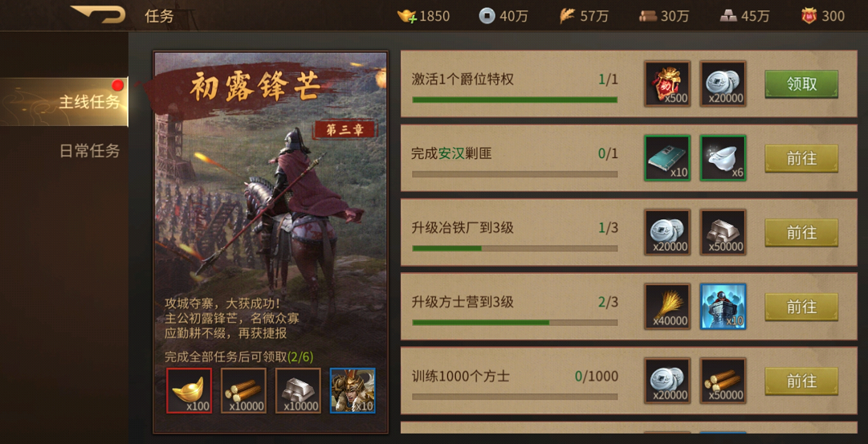Screen dimensions: 868x444
Task: Switch to the 日常任务 tab
Action: coord(89,151)
